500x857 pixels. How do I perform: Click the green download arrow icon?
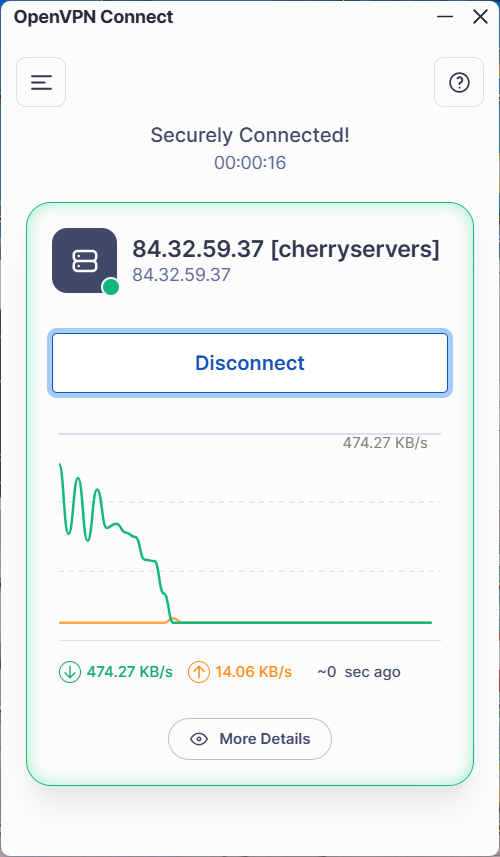[x=69, y=672]
